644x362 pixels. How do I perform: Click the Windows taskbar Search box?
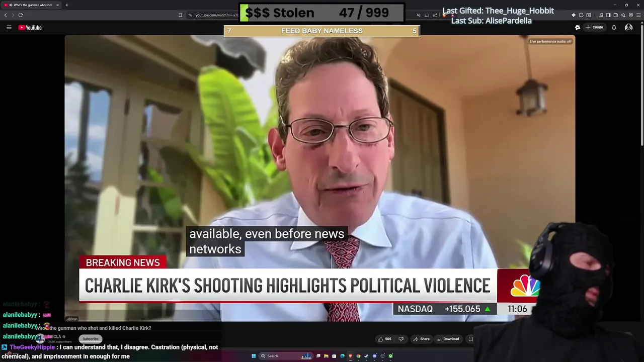click(286, 356)
